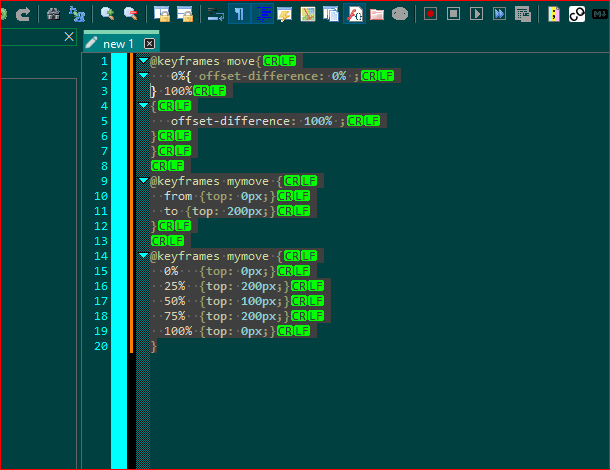Switch to the new 1 tab

[117, 44]
